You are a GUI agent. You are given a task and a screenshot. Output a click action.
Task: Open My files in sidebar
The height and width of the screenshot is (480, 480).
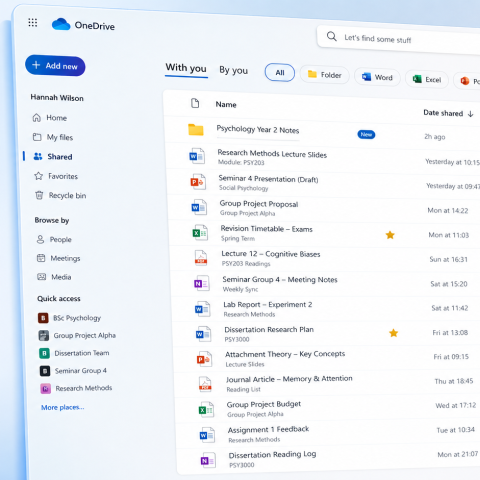point(53,137)
